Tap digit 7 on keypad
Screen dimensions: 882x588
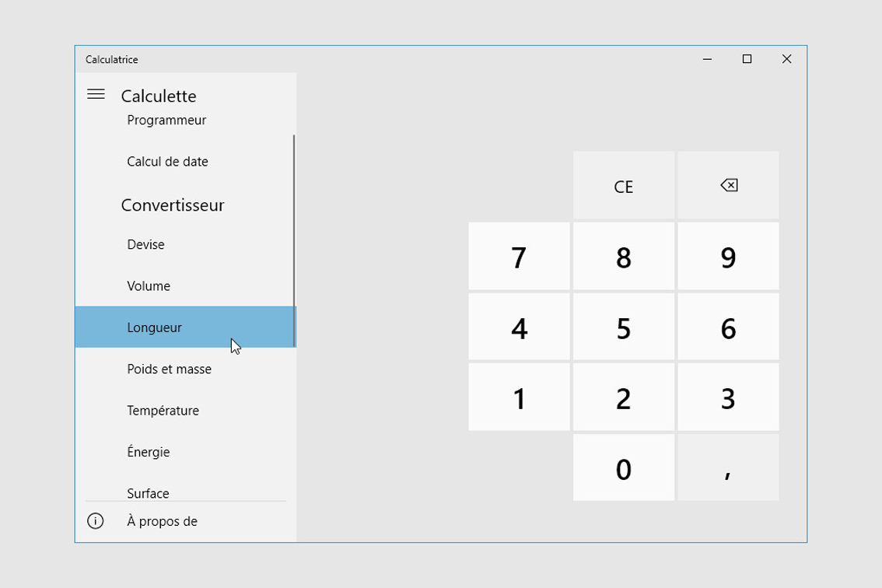pyautogui.click(x=520, y=256)
